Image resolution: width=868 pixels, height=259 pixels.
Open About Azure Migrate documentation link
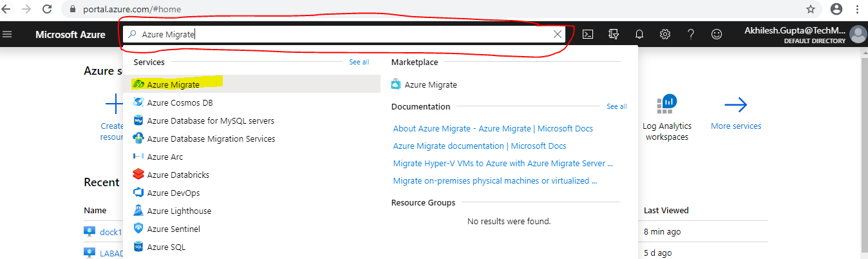(x=493, y=128)
